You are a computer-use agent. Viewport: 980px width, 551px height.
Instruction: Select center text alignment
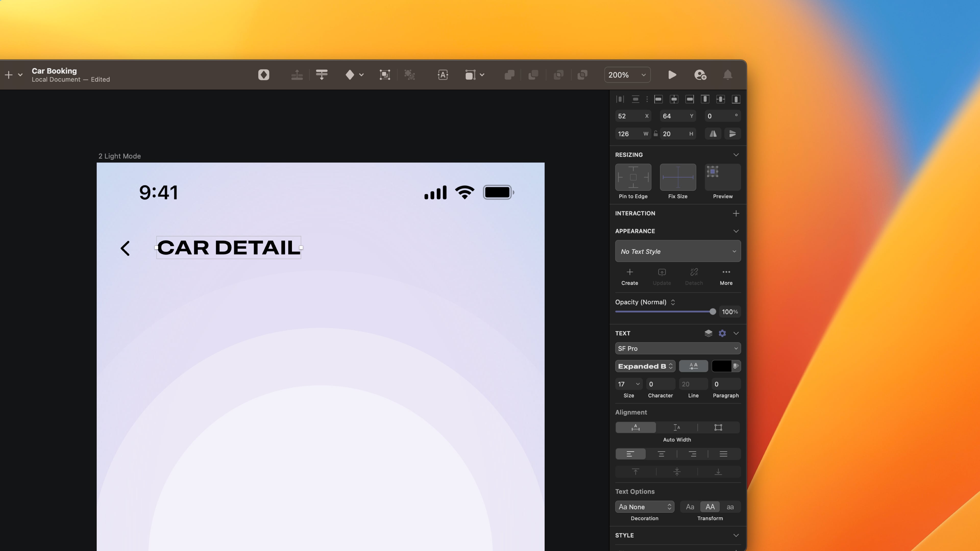coord(661,454)
